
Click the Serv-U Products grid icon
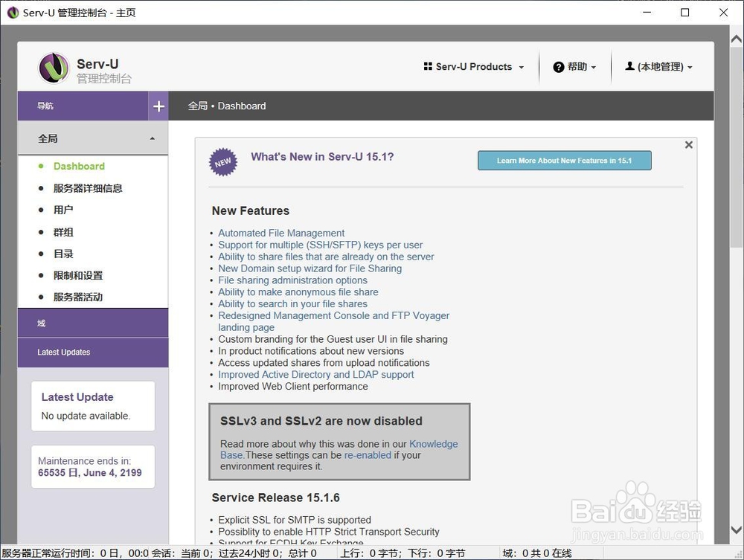428,66
